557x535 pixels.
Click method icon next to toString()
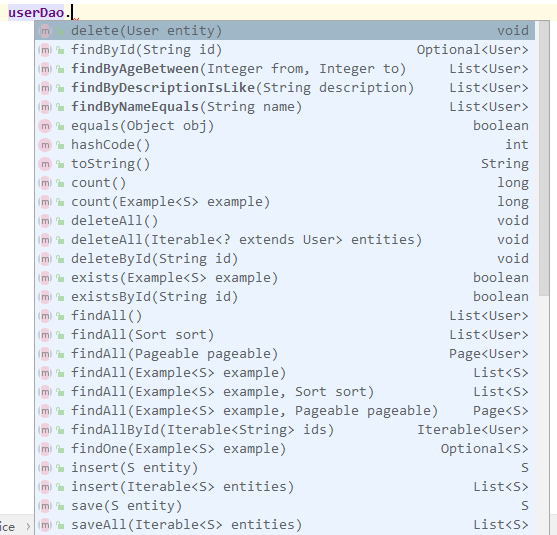coord(45,164)
